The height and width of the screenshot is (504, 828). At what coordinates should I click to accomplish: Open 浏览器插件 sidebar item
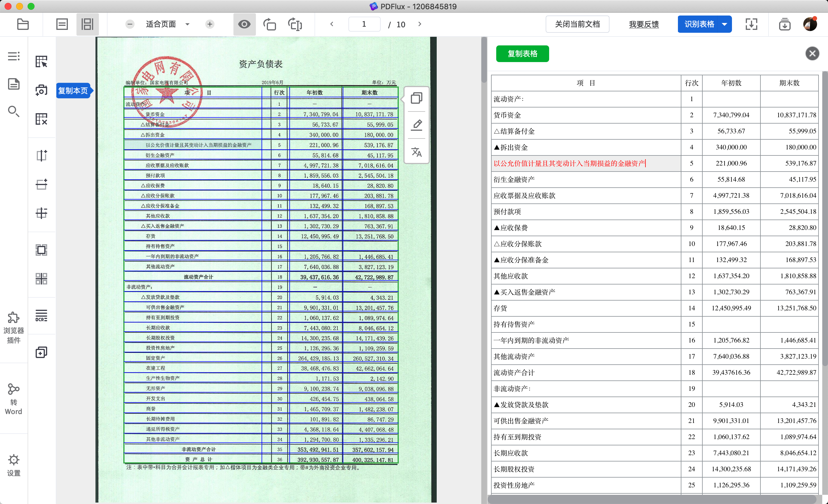pos(14,327)
